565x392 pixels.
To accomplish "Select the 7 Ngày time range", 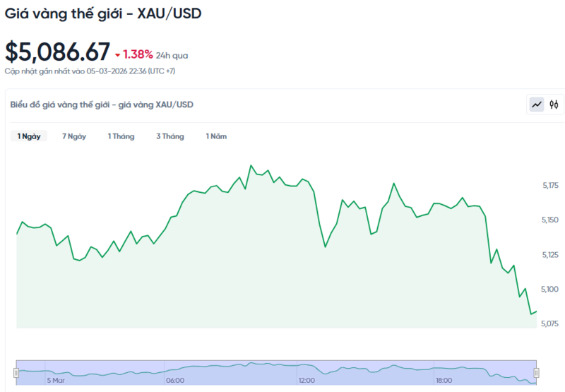I will 74,136.
